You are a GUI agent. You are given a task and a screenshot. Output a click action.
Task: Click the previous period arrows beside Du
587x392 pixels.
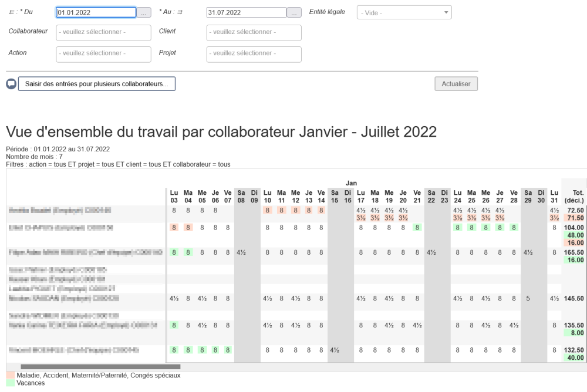[12, 12]
